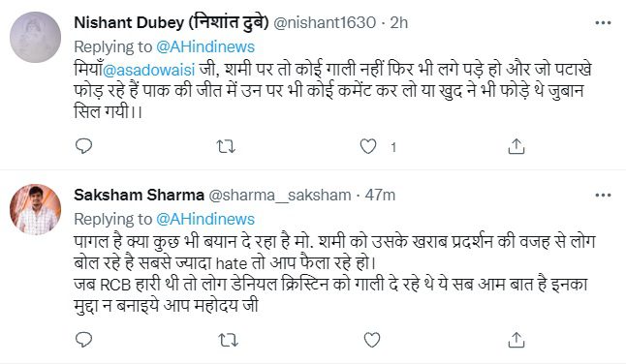Open Nishant Dubey's profile picture
626x364 pixels.
(35, 37)
